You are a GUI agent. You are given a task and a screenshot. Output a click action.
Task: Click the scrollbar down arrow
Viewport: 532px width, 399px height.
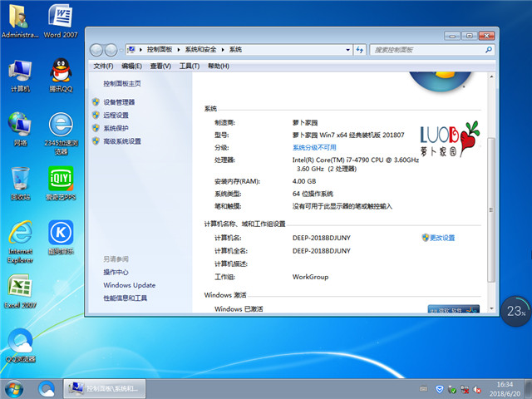click(491, 308)
